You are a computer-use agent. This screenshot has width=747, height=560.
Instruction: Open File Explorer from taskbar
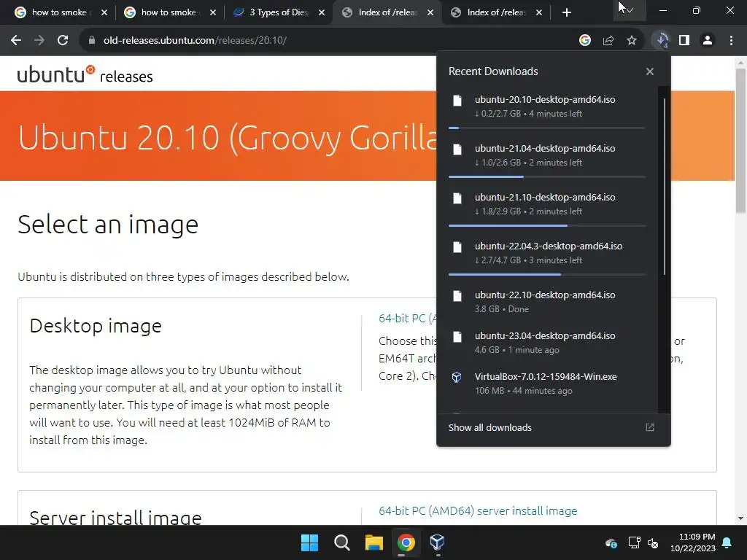coord(374,542)
